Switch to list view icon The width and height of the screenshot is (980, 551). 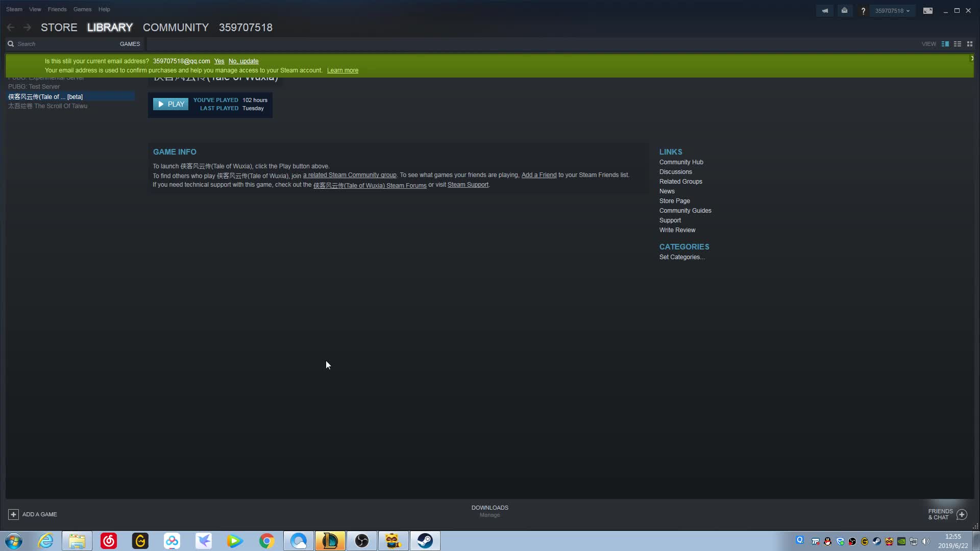(958, 44)
